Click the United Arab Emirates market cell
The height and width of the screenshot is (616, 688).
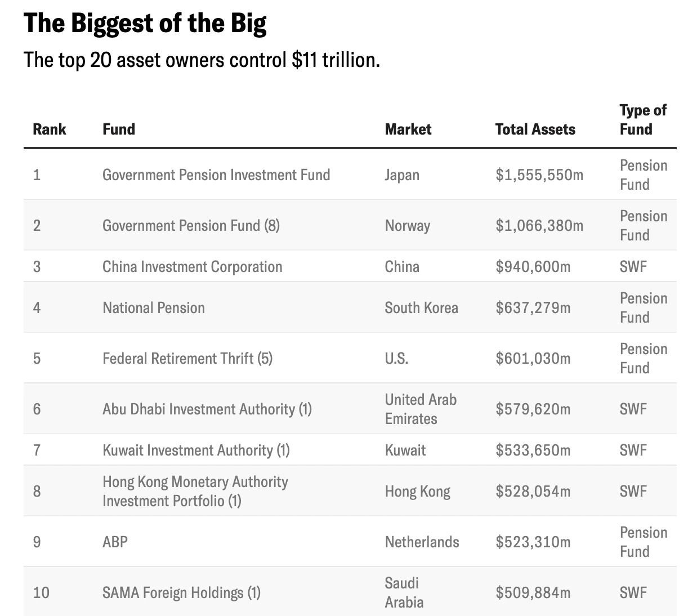(421, 409)
